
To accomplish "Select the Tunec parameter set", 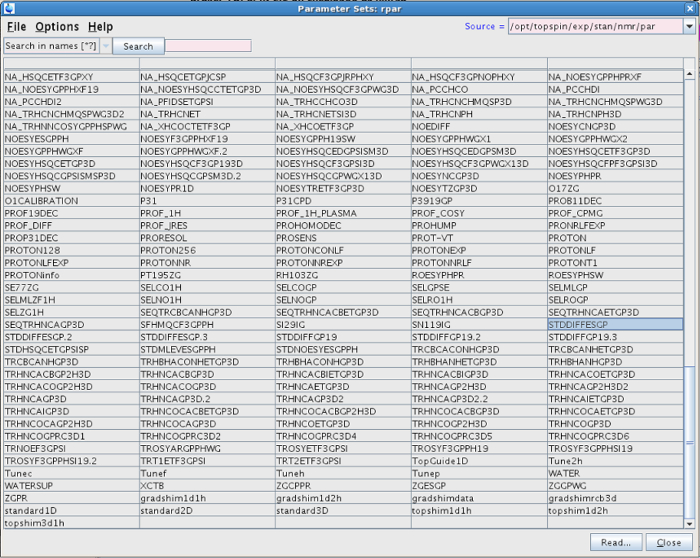I will 71,473.
